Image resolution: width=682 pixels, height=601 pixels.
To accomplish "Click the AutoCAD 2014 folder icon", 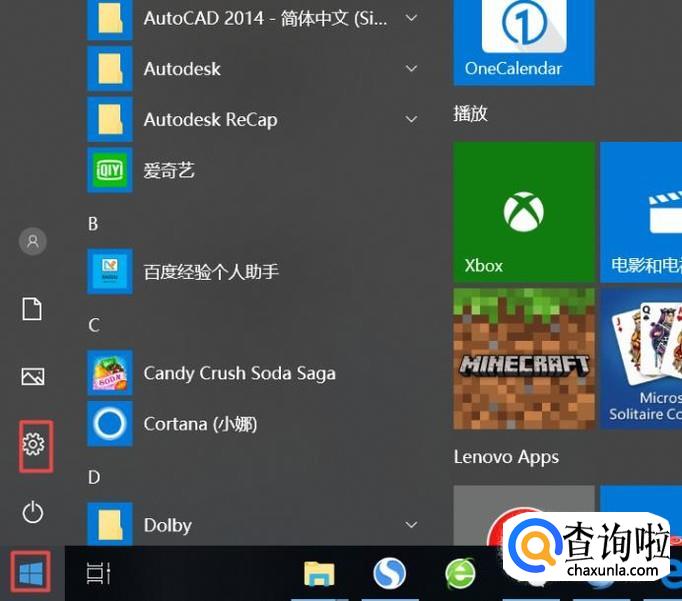I will 110,19.
